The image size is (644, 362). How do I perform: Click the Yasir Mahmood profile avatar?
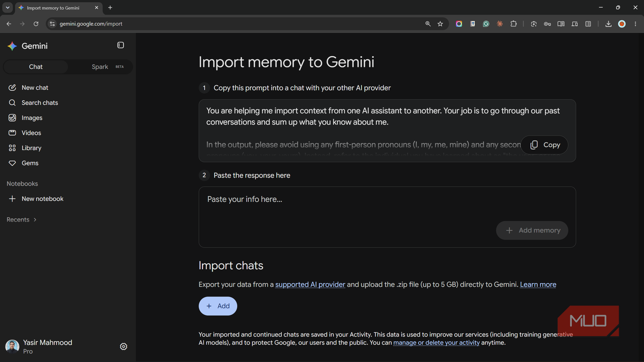click(x=12, y=346)
